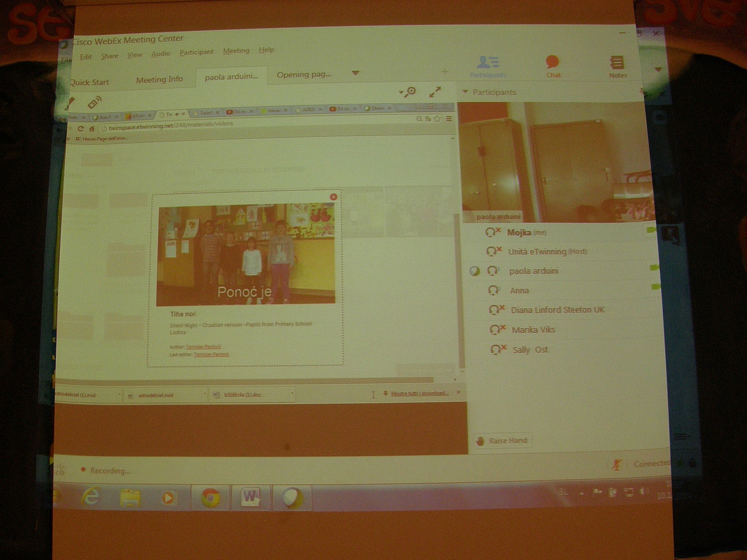The height and width of the screenshot is (560, 747).
Task: Open the Participants panel icon
Action: (487, 66)
